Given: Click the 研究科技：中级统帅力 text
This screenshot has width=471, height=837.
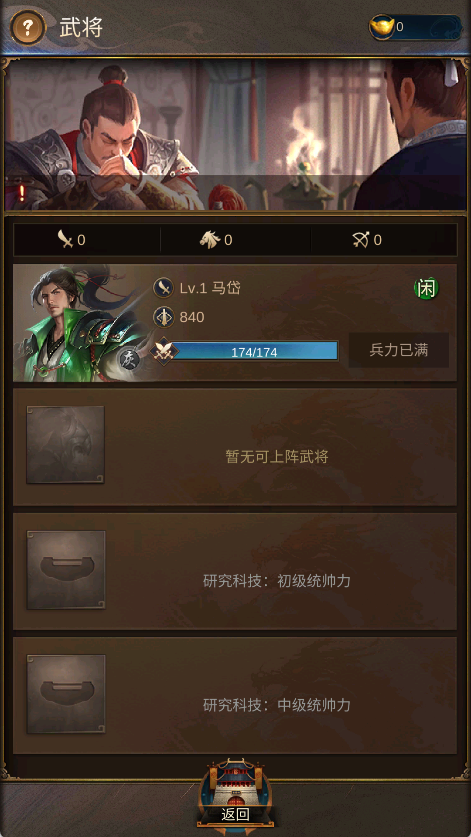Looking at the screenshot, I should [x=277, y=705].
